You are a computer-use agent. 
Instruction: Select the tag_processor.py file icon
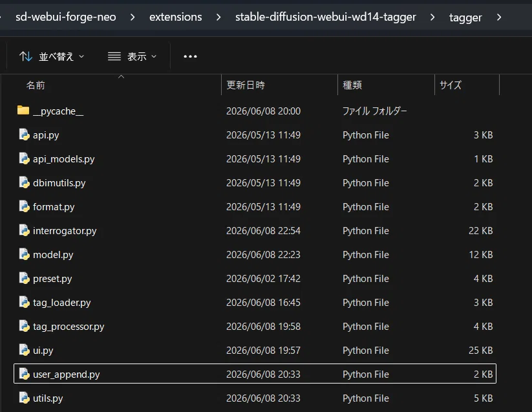point(24,326)
